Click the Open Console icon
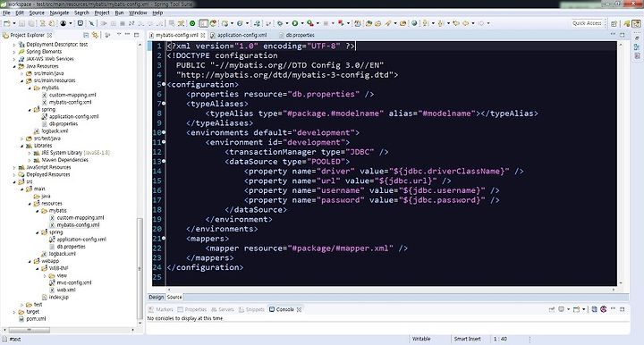Screen dimensions: 644x345 coord(576,309)
